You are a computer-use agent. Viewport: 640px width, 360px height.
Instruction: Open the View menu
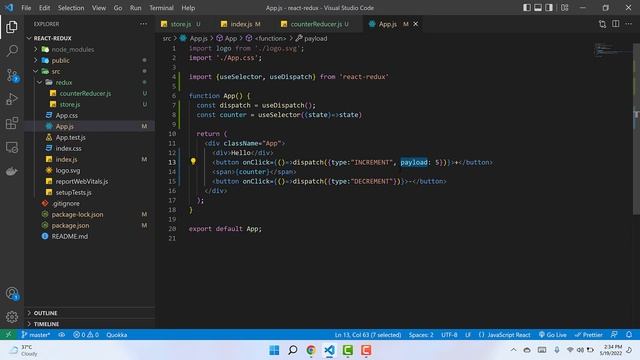(99, 8)
